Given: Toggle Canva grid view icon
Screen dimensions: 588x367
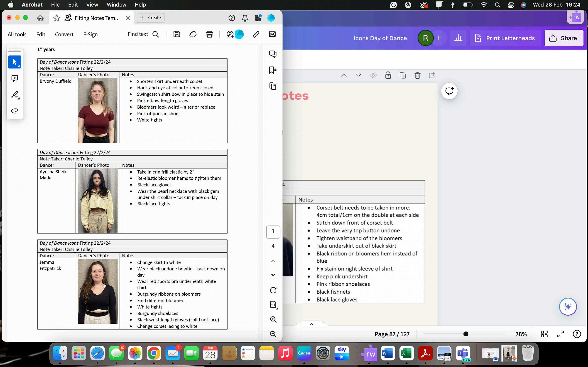Looking at the screenshot, I should click(x=544, y=334).
